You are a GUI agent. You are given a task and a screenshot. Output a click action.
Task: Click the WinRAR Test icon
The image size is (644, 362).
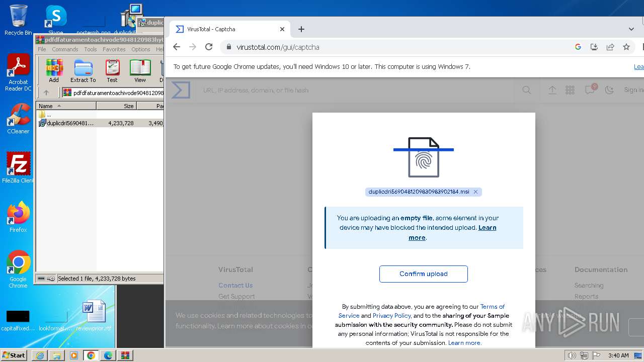click(x=112, y=71)
